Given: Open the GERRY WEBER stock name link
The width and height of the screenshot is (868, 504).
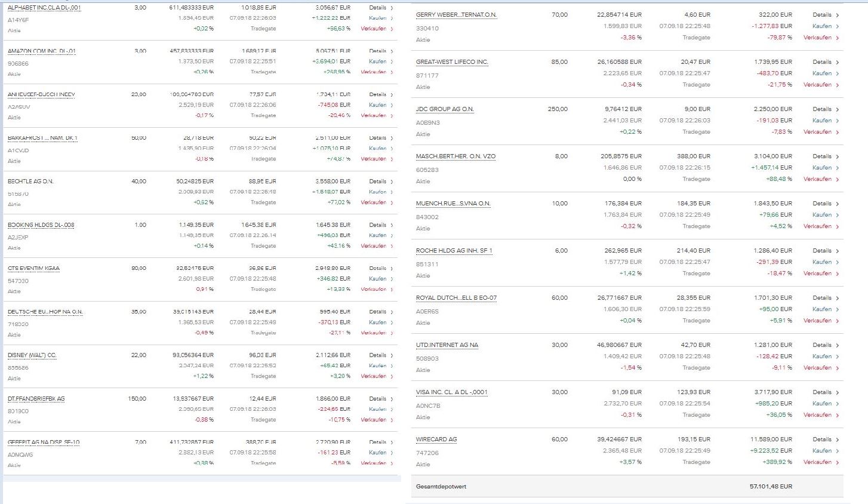Looking at the screenshot, I should [x=456, y=15].
